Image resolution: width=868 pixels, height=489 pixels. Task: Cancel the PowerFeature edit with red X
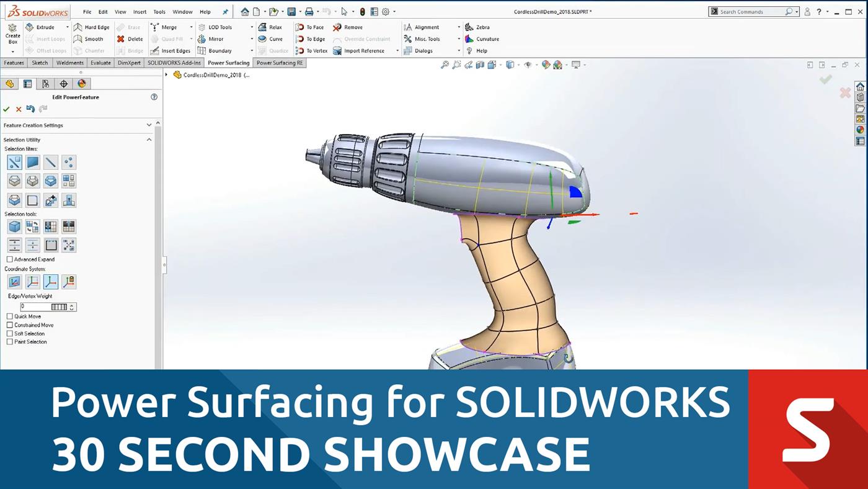19,109
